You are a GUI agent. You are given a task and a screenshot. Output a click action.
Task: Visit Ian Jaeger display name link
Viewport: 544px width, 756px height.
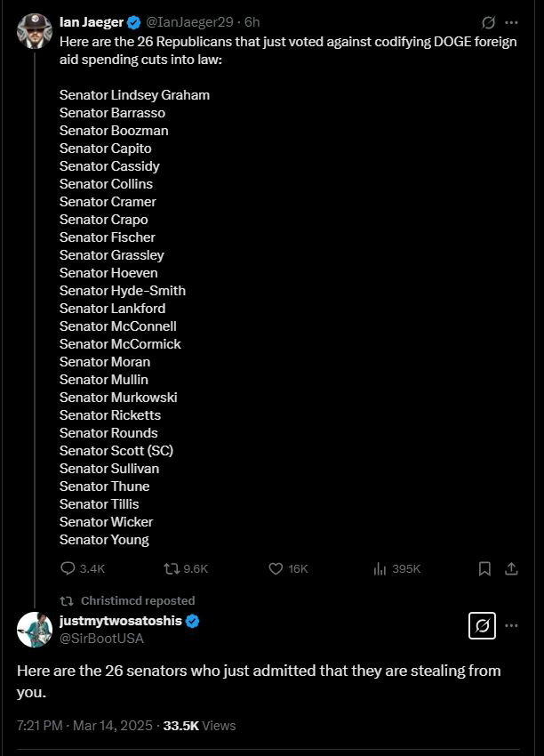[x=92, y=22]
